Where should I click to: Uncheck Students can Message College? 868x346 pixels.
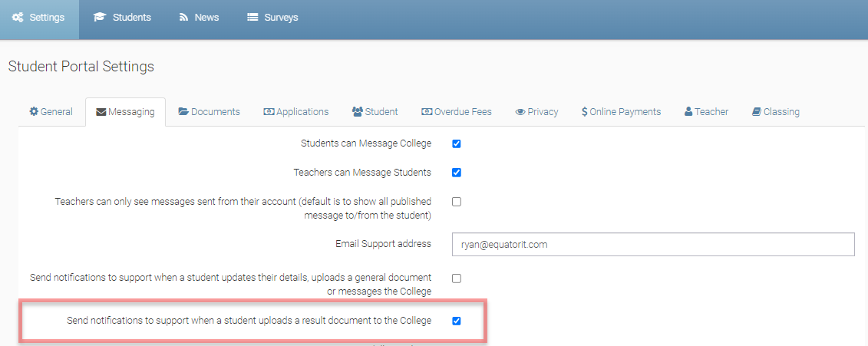[457, 143]
